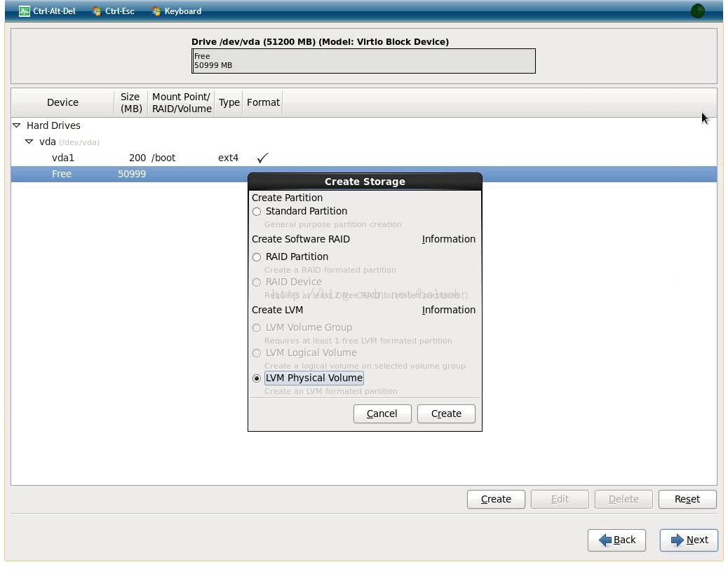Click Create in Create Storage dialog

tap(446, 414)
